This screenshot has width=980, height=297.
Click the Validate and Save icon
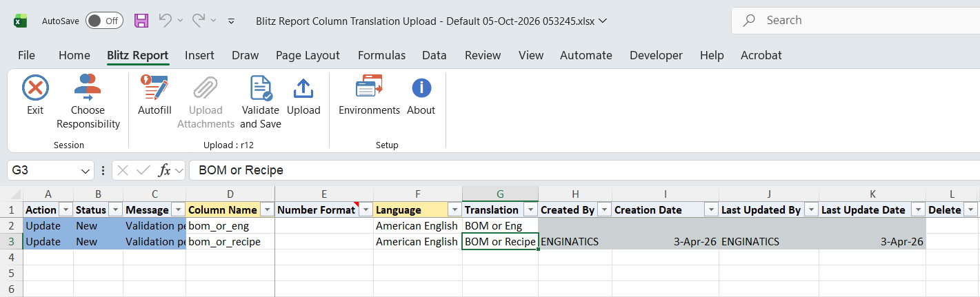[261, 89]
